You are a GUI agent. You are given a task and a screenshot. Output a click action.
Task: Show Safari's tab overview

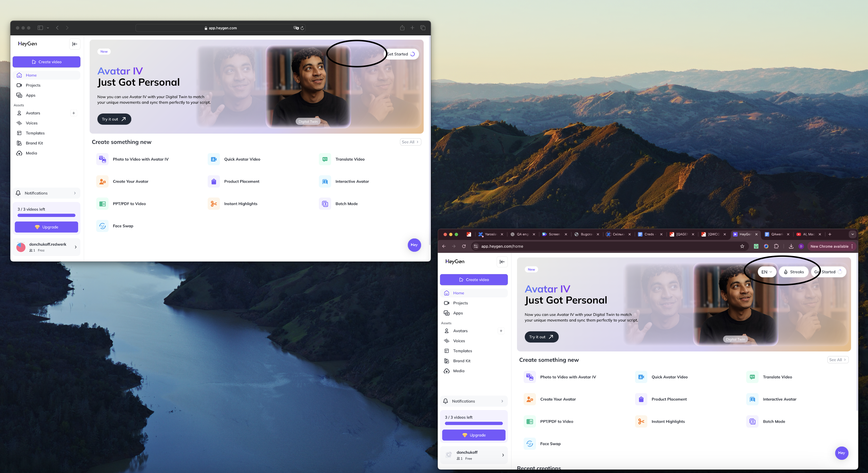[x=423, y=28]
